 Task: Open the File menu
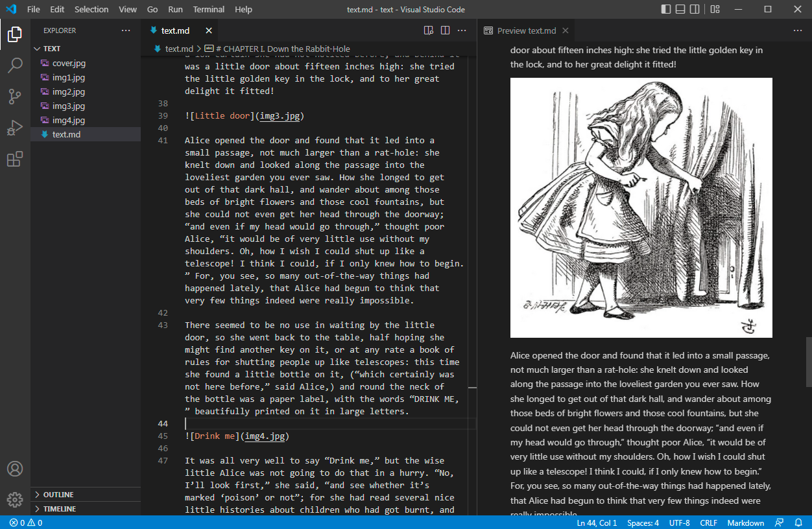tap(34, 9)
